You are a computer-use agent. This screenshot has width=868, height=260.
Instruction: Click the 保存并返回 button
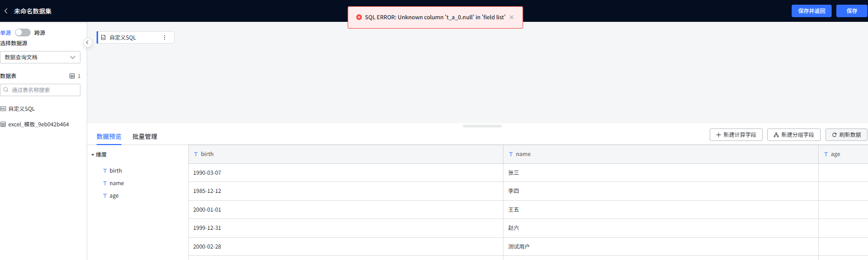pyautogui.click(x=811, y=11)
